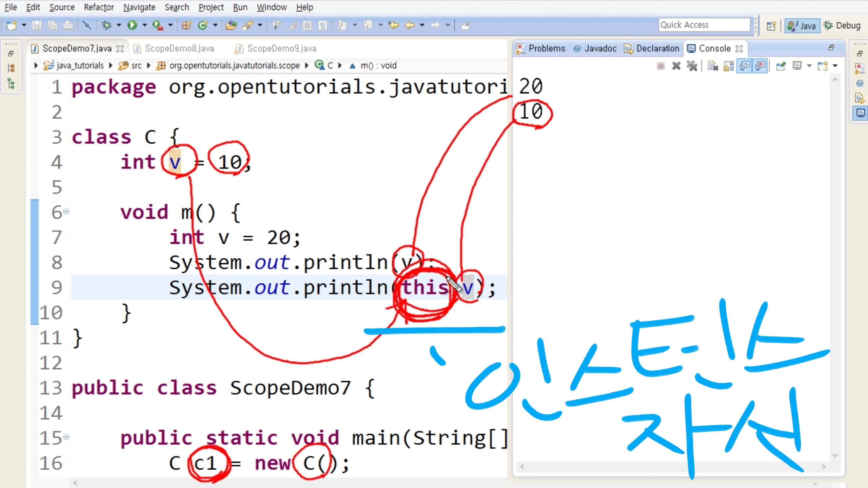
Task: Click the Last Edit Location arrow icon
Action: [x=393, y=25]
